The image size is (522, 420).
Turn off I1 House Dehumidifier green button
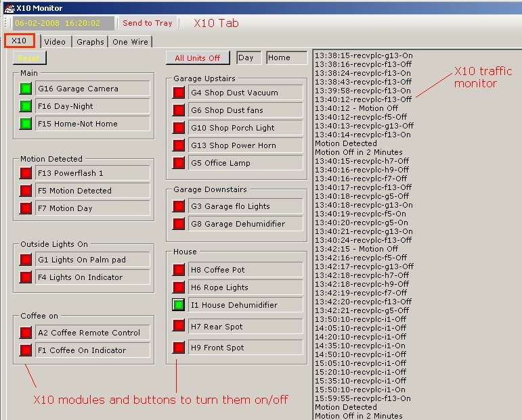[x=179, y=305]
